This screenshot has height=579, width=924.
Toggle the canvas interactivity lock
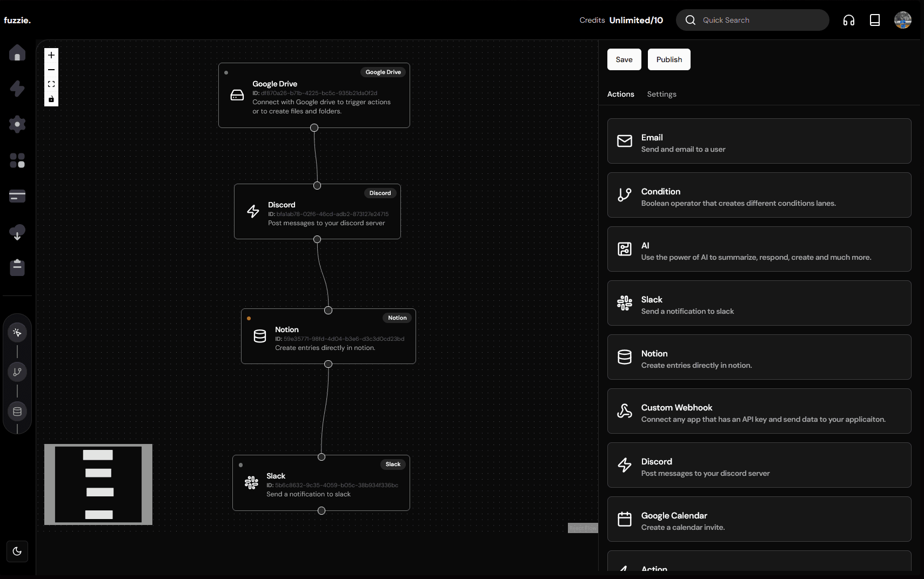51,99
